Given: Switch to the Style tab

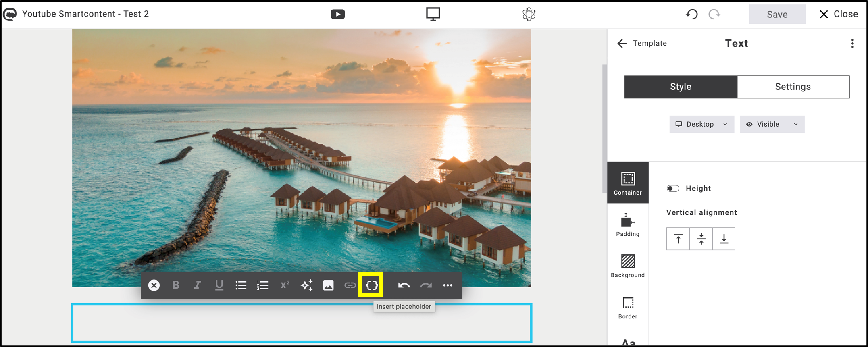Looking at the screenshot, I should tap(681, 87).
